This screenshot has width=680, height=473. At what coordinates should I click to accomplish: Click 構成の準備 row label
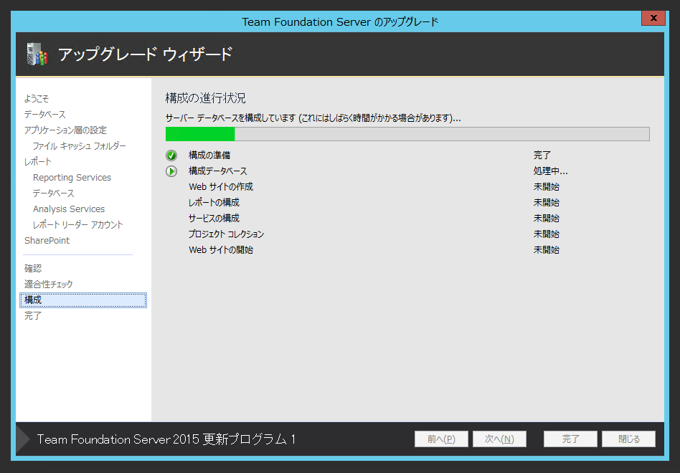click(209, 155)
